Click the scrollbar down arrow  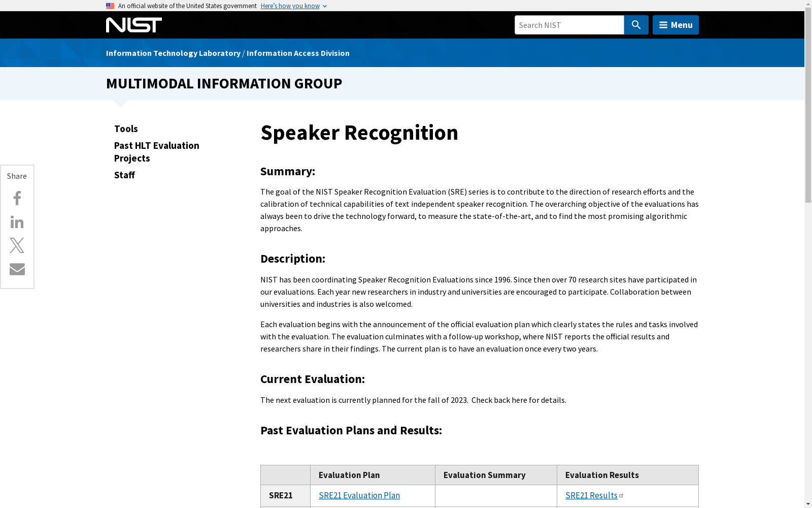tap(808, 504)
